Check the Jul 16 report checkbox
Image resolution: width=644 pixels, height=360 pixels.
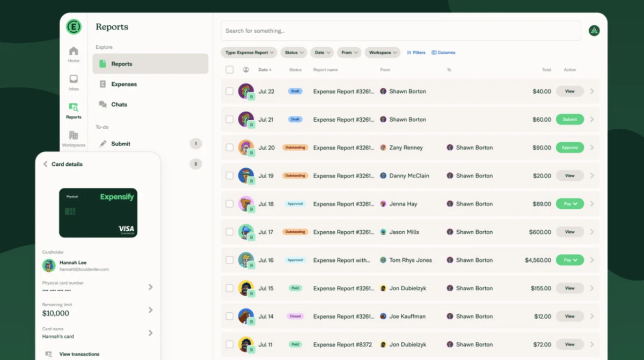pos(230,260)
